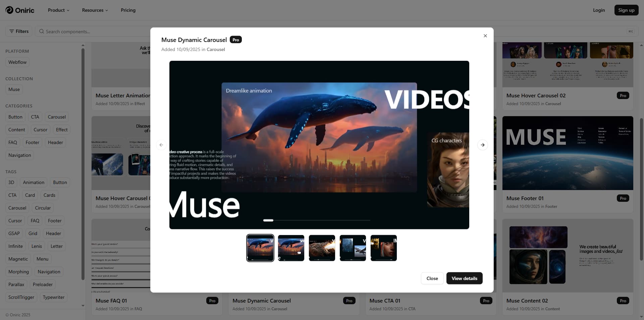644x320 pixels.
Task: Expand the Resources menu
Action: click(95, 10)
